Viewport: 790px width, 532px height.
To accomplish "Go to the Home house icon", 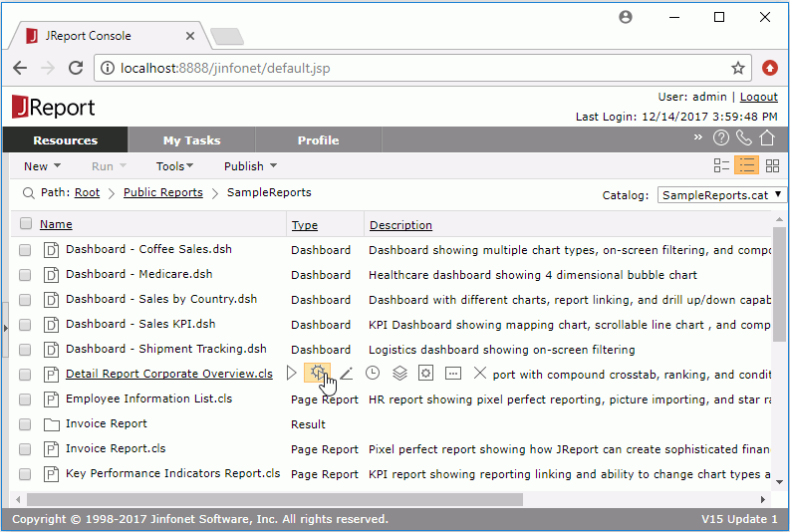I will coord(767,137).
